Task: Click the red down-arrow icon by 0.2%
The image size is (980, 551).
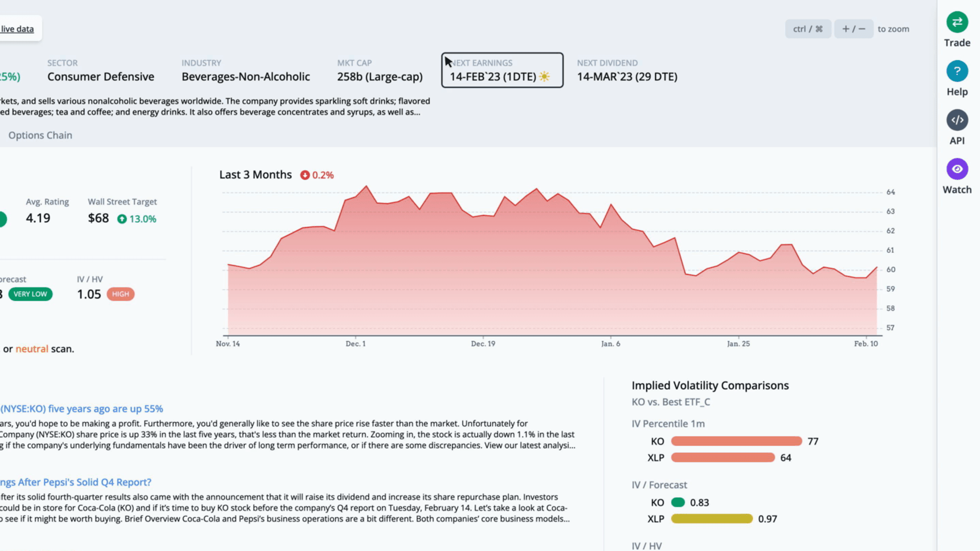Action: pyautogui.click(x=305, y=175)
